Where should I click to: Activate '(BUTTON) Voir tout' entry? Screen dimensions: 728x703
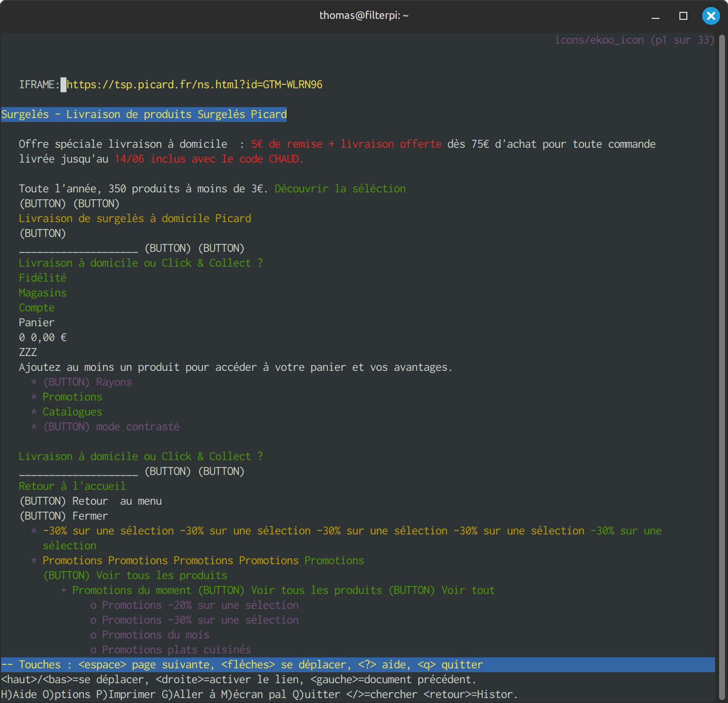pos(441,590)
